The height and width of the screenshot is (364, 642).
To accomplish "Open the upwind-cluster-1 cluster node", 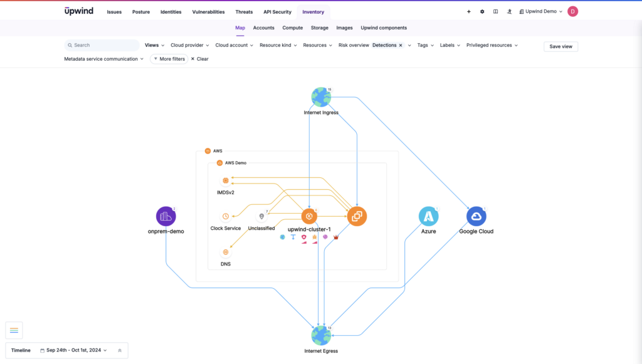I will tap(309, 216).
